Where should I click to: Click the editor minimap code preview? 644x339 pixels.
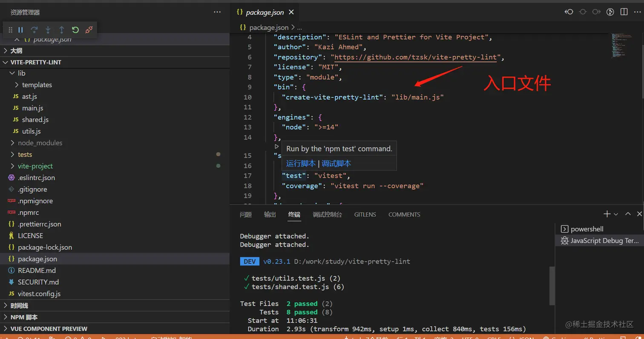(x=621, y=45)
